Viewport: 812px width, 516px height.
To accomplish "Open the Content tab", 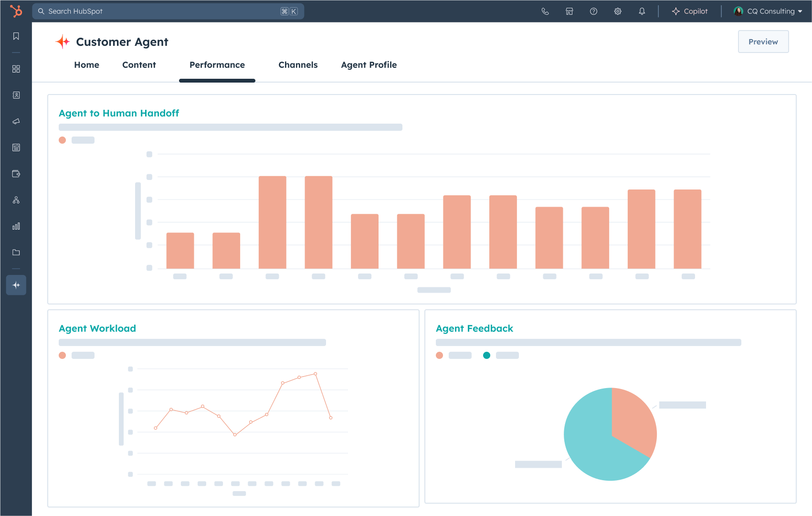I will point(139,65).
